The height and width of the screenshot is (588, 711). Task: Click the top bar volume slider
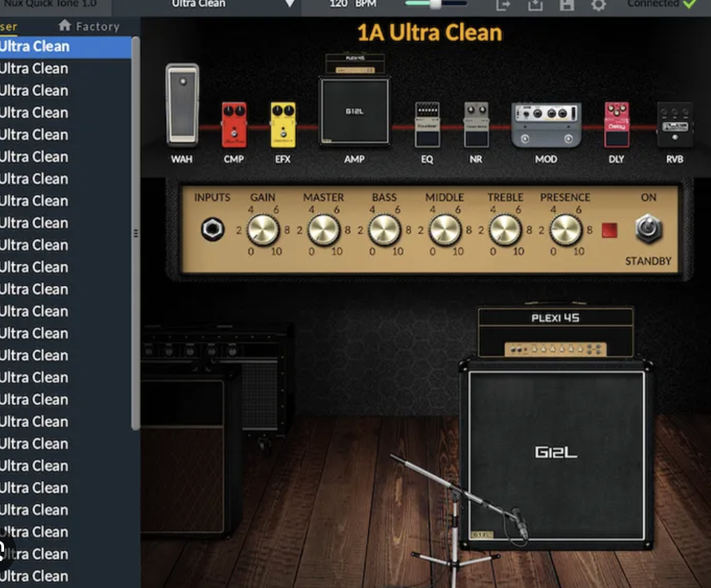(436, 3)
